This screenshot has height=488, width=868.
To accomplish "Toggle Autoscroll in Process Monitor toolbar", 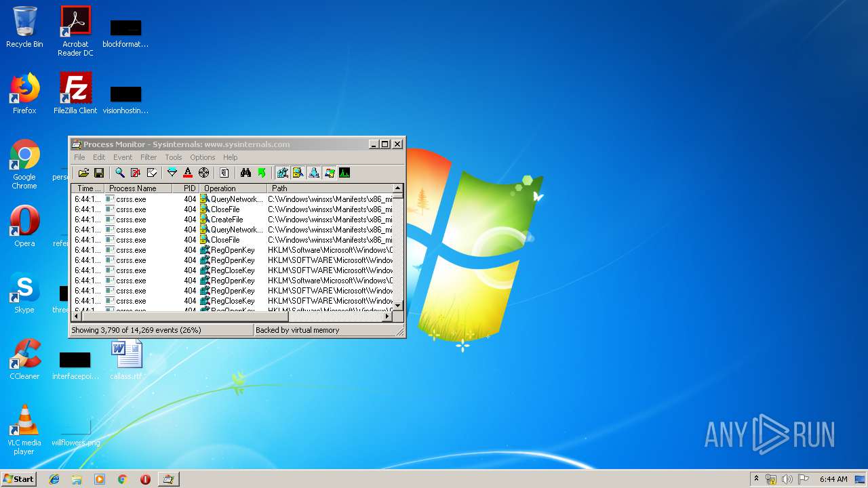I will pyautogui.click(x=136, y=173).
